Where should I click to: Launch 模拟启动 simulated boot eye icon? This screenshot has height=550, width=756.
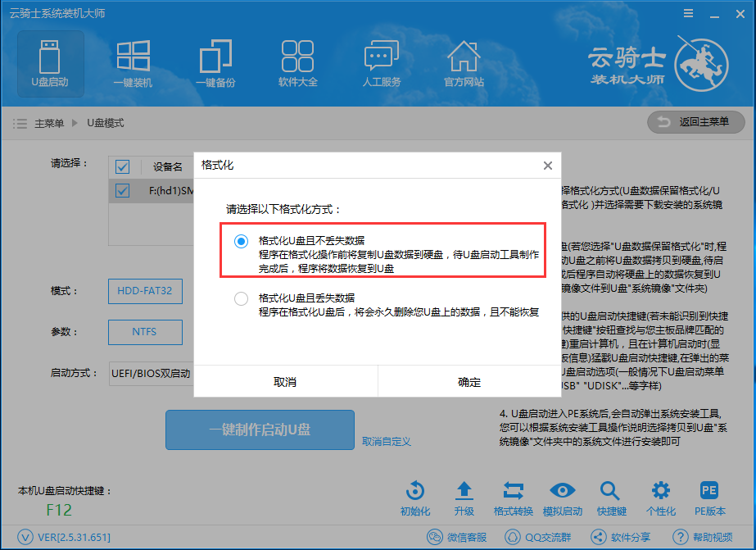click(562, 498)
